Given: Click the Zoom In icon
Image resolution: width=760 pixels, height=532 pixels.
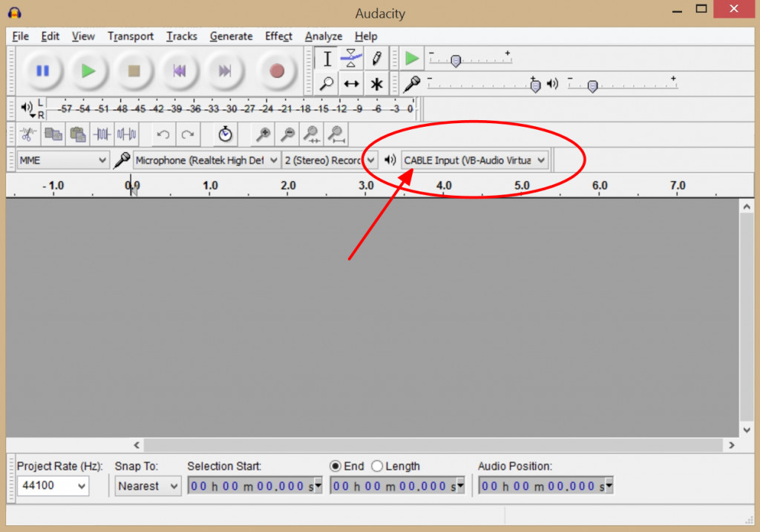Looking at the screenshot, I should coord(264,134).
